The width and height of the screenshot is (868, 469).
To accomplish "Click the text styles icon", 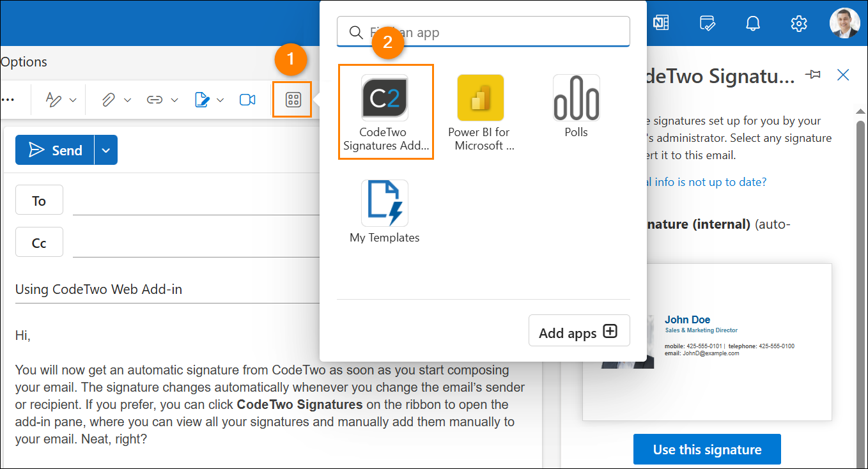I will click(x=54, y=100).
